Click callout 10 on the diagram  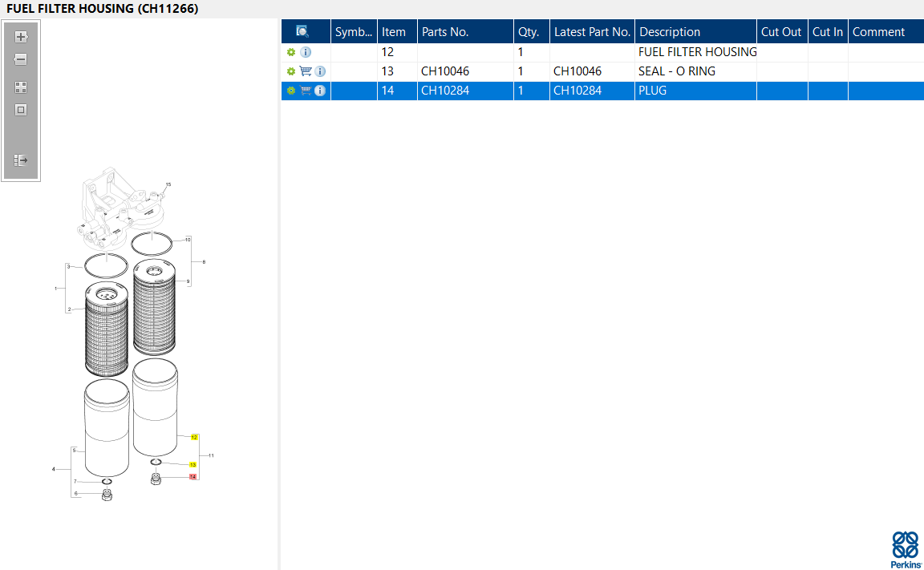coord(188,240)
